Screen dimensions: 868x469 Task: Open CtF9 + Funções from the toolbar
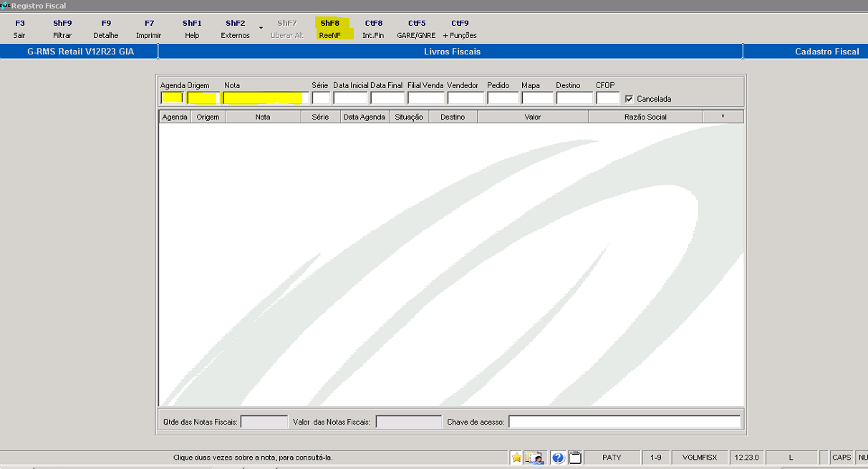tap(460, 29)
